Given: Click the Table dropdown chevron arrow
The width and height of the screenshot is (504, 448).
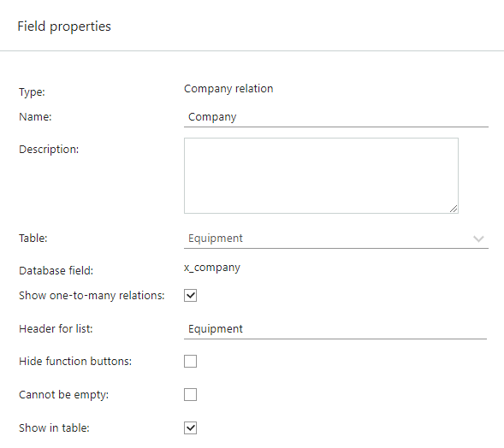Looking at the screenshot, I should 478,239.
